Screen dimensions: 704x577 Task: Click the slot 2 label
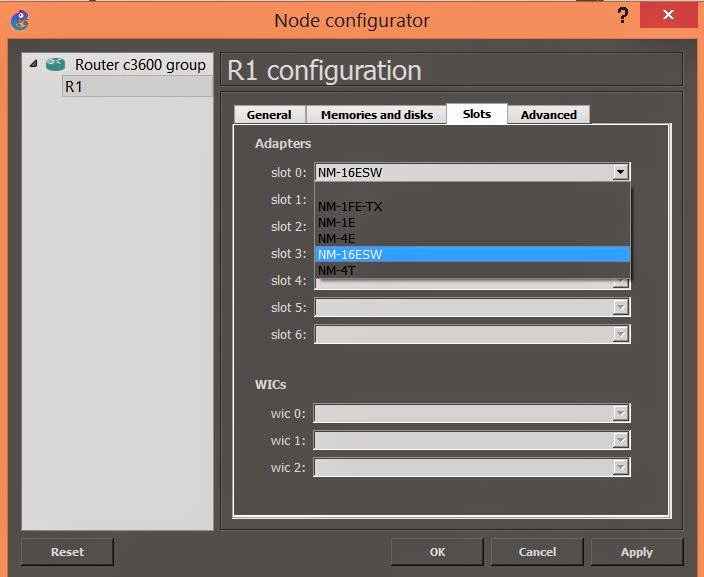(288, 226)
